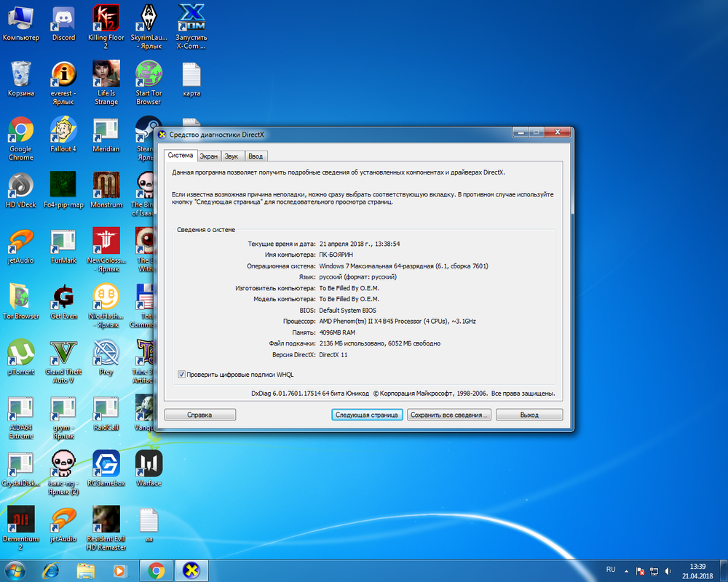Launch the Monstrum shortcut
Image resolution: width=728 pixels, height=582 pixels.
(106, 191)
